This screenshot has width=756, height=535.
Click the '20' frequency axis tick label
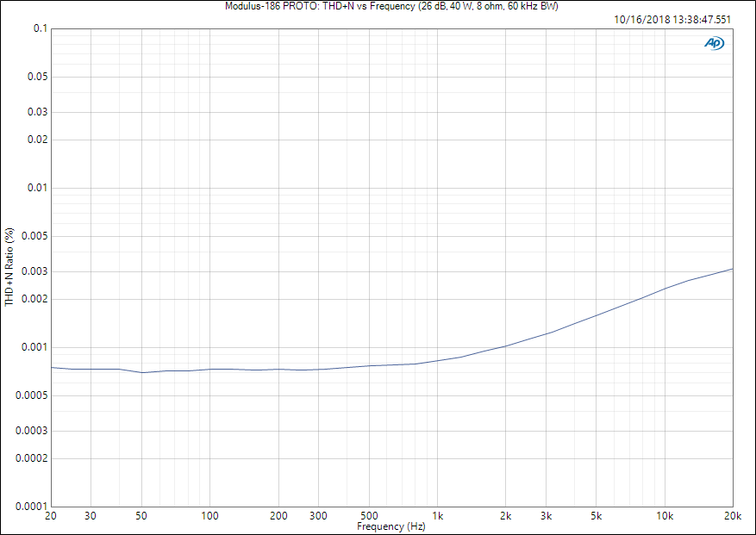[51, 516]
